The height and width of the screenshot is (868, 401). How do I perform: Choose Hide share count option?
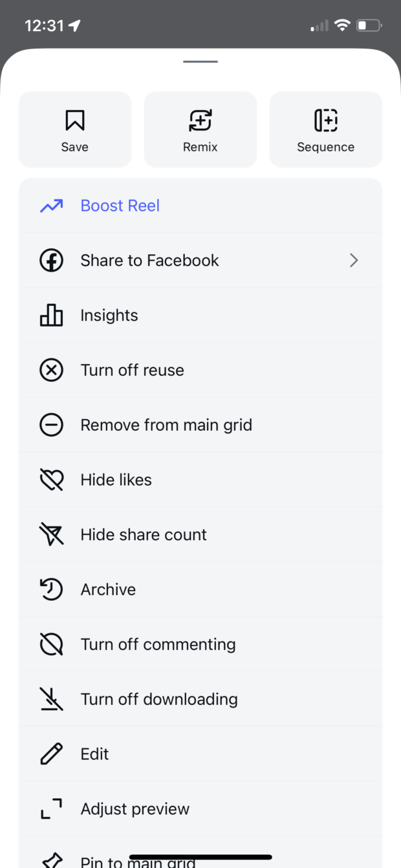click(144, 535)
